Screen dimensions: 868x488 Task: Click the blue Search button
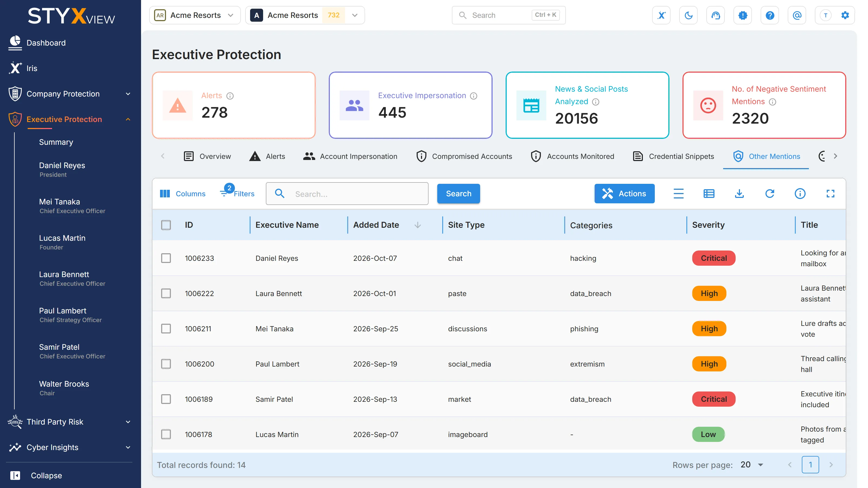(x=459, y=194)
